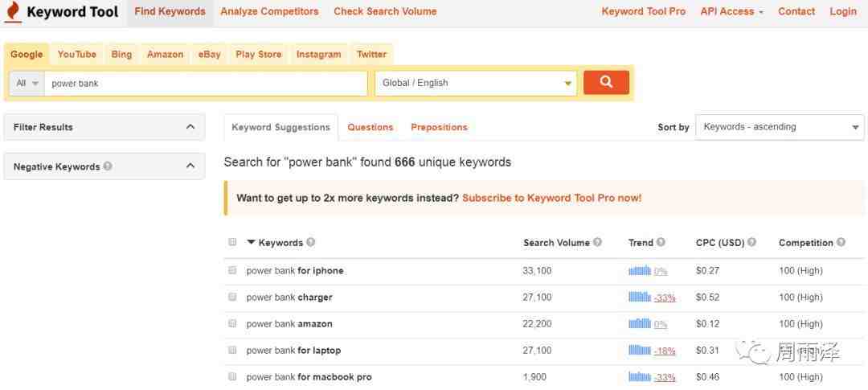Image resolution: width=868 pixels, height=390 pixels.
Task: Click trend bar chart for power bank for laptop
Action: coord(640,350)
